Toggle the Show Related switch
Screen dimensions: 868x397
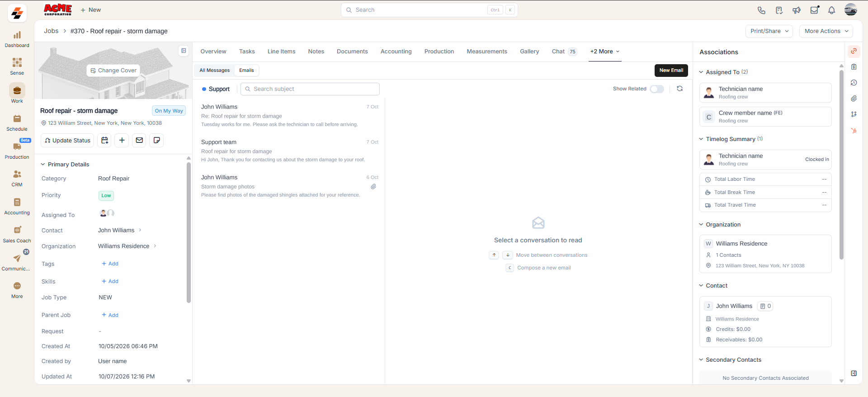[657, 89]
